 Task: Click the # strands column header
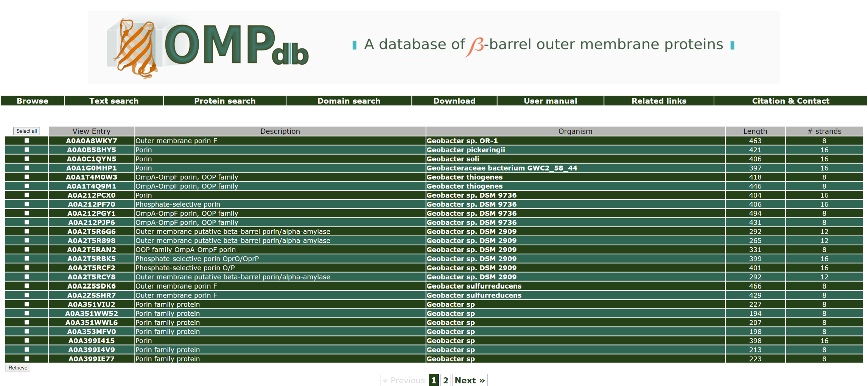tap(824, 131)
